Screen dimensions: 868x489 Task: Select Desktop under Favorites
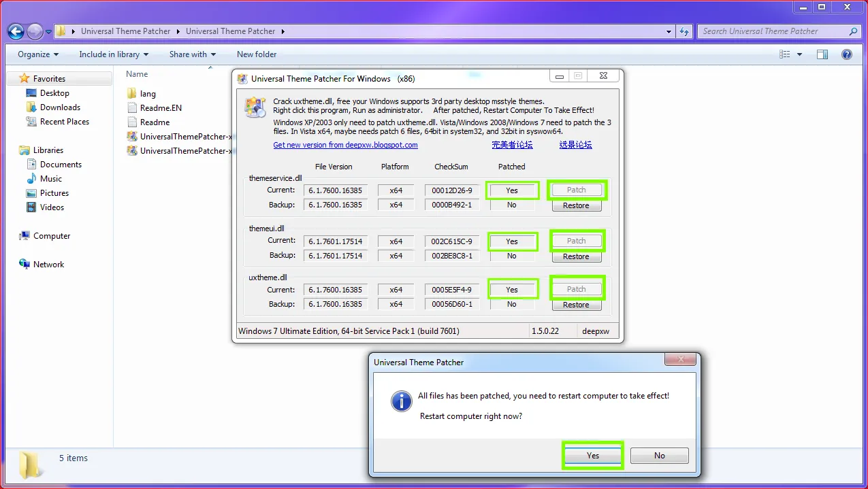click(x=54, y=93)
